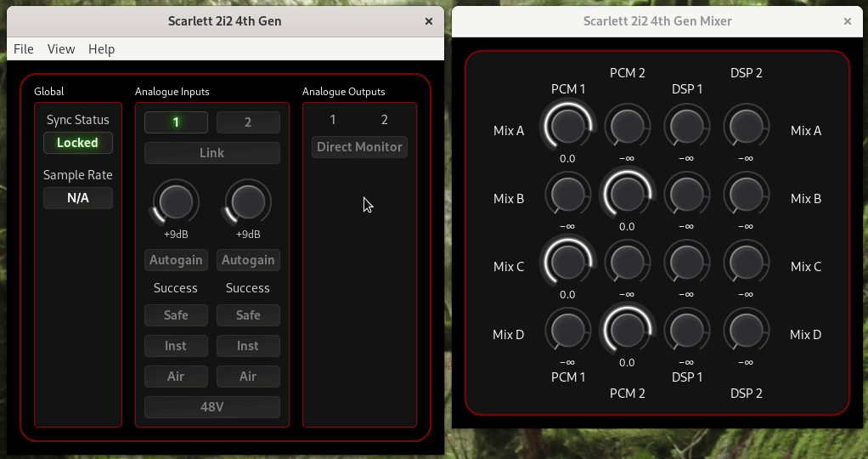Open the Help menu
The height and width of the screenshot is (459, 868).
(x=101, y=49)
